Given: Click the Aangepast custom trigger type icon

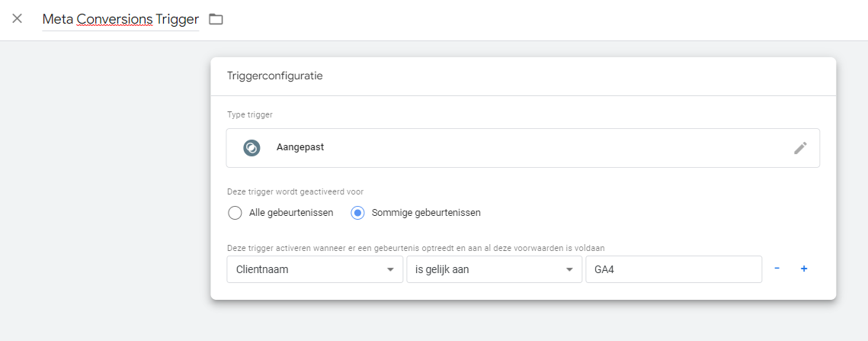Looking at the screenshot, I should tap(251, 148).
